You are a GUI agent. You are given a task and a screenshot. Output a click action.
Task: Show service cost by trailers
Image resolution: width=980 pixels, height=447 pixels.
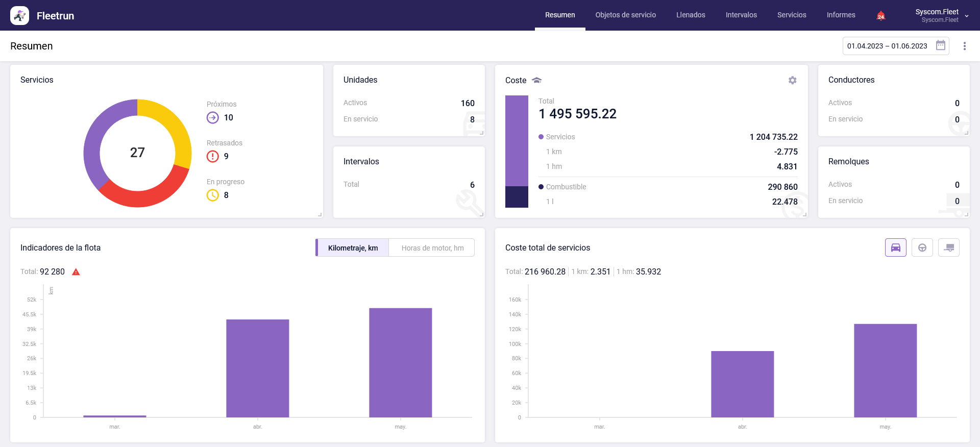948,247
